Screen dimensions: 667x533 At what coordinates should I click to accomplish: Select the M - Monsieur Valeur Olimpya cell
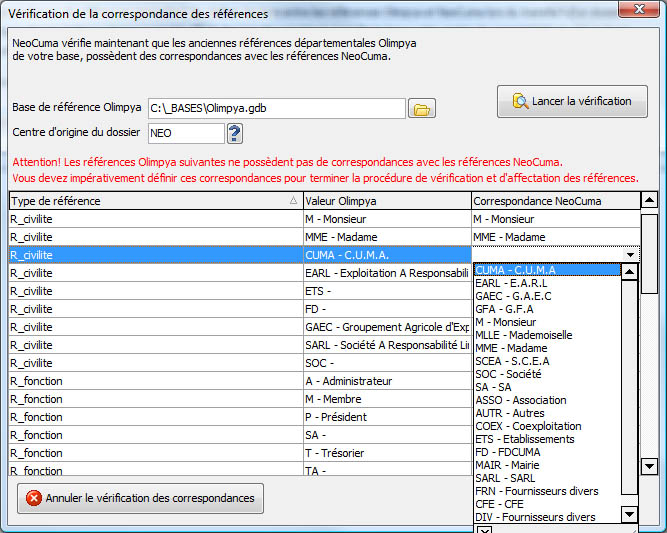(x=387, y=219)
